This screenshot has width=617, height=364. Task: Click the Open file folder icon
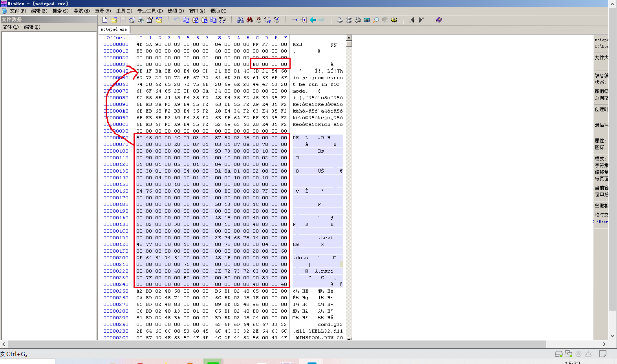(114, 20)
